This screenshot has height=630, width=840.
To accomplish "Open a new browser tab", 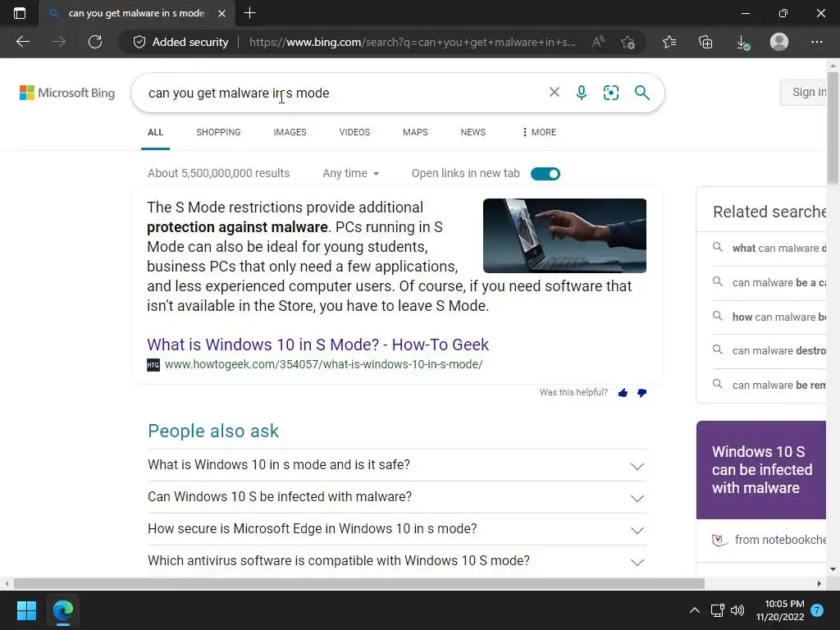I will (x=249, y=13).
